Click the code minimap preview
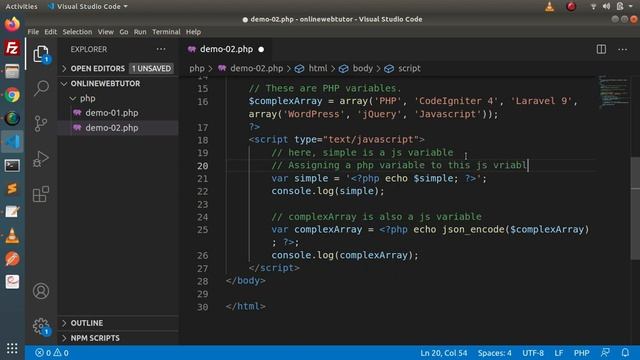Screen dimensions: 640x360 (x=613, y=92)
